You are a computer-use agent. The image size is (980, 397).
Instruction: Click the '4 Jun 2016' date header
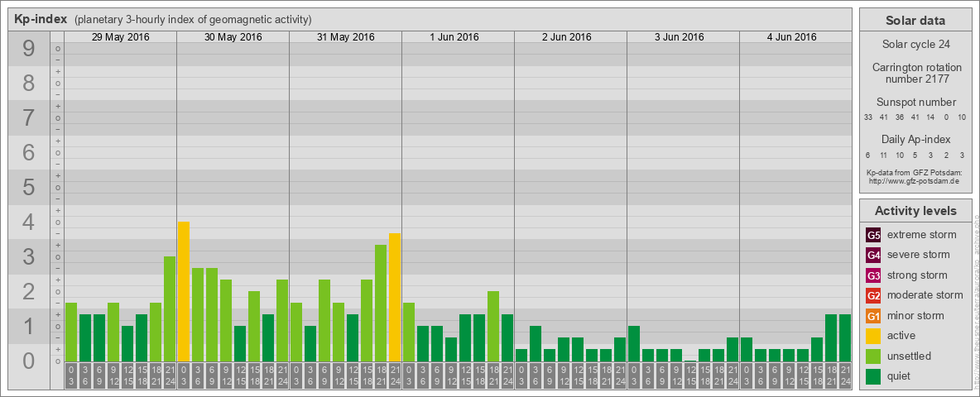tap(792, 37)
